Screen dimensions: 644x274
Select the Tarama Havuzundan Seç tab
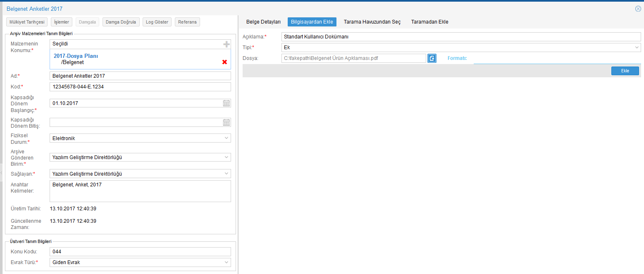372,22
